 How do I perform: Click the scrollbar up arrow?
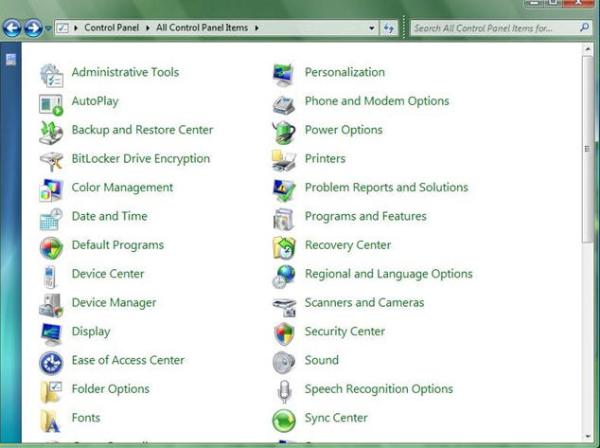coord(587,49)
